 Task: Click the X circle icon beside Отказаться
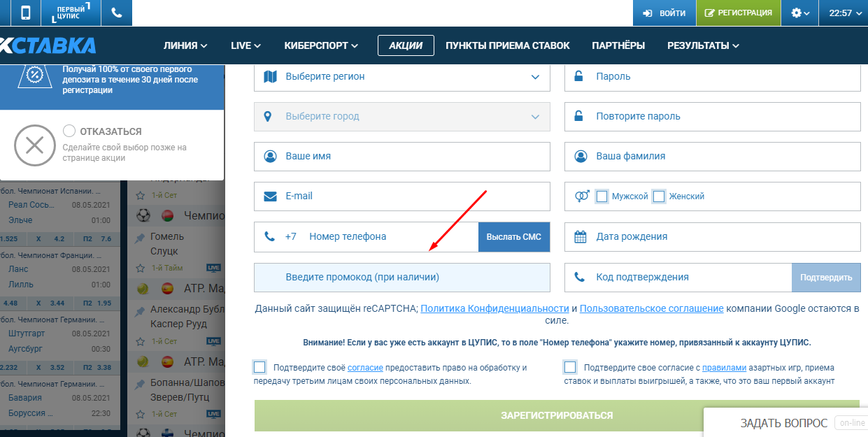pos(35,145)
